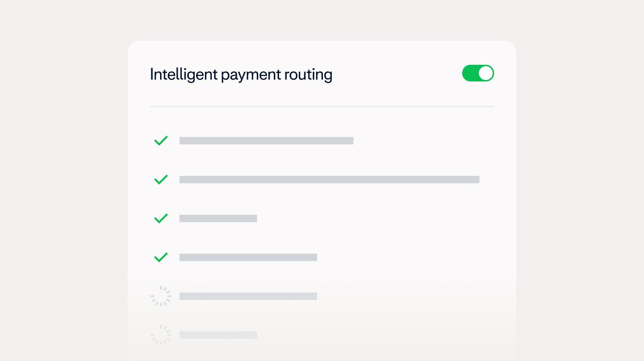644x361 pixels.
Task: Click the white knob of the green switch
Action: click(485, 73)
